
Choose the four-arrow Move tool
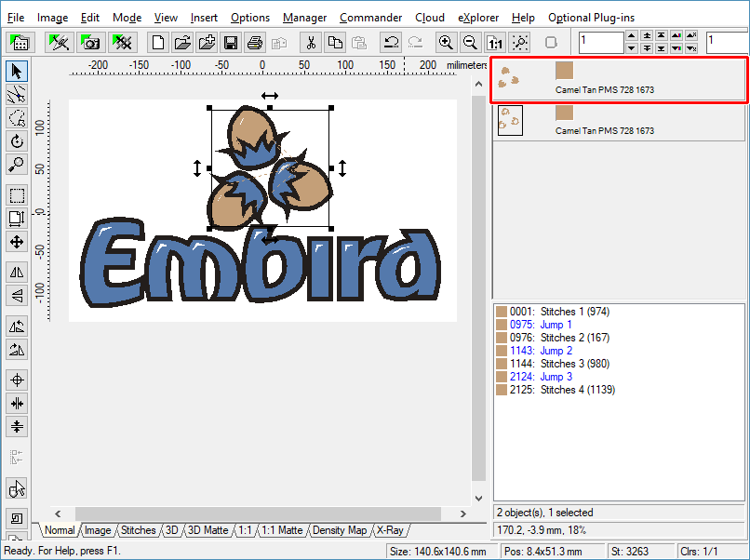coord(17,242)
